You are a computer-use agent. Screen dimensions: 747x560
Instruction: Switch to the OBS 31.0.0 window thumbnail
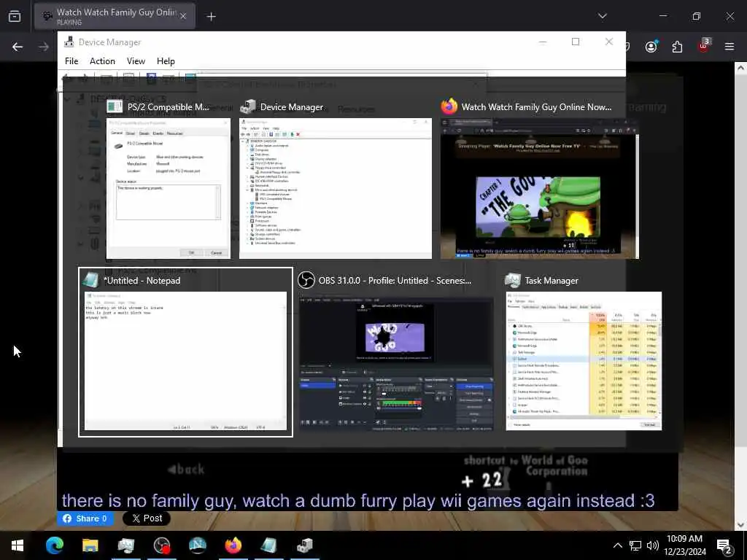[396, 365]
